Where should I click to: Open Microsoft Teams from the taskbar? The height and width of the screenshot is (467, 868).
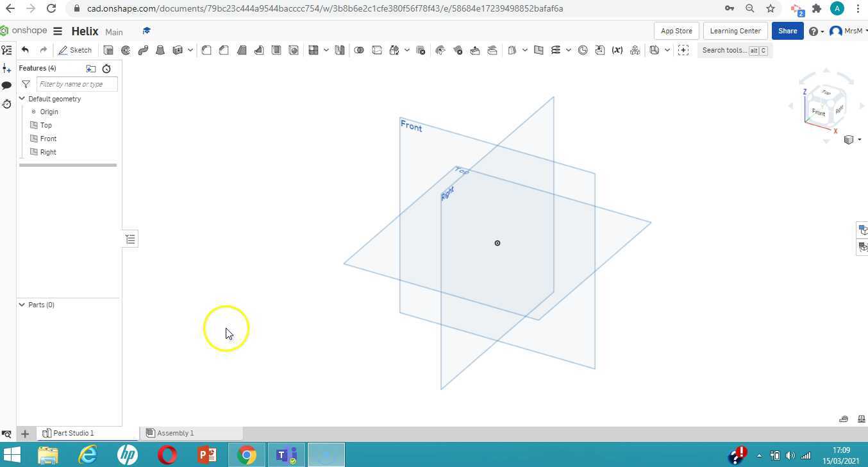coord(286,455)
